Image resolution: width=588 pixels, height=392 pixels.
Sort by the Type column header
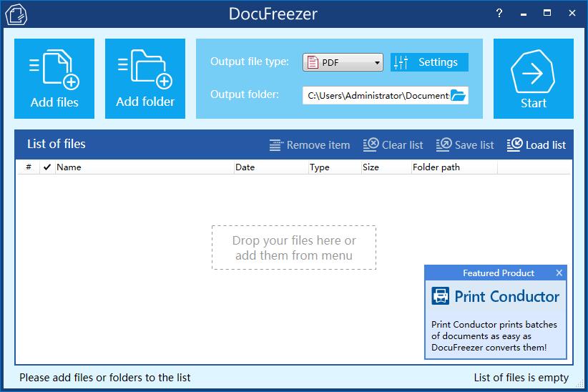click(x=335, y=167)
